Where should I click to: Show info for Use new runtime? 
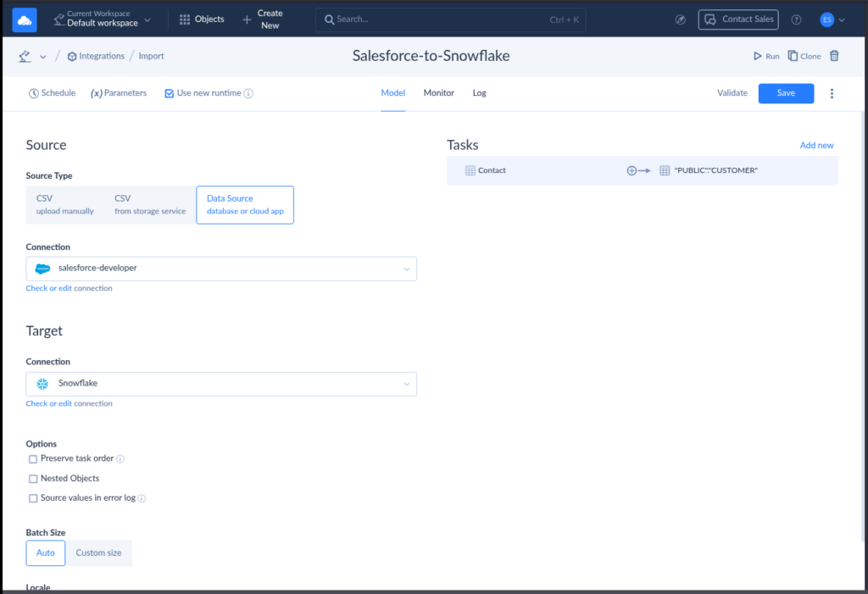pyautogui.click(x=248, y=93)
